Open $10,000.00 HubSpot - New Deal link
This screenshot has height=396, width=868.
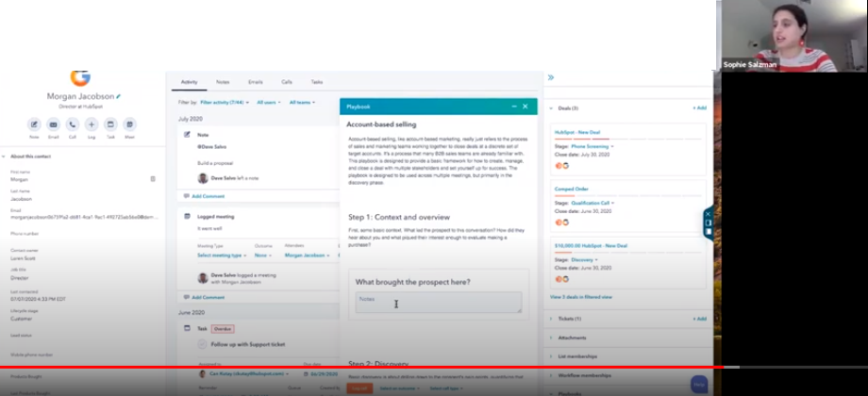[591, 245]
